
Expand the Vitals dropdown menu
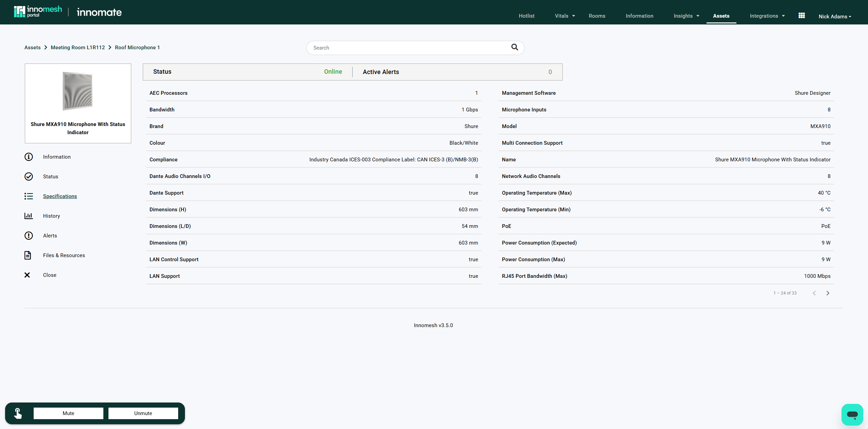565,16
